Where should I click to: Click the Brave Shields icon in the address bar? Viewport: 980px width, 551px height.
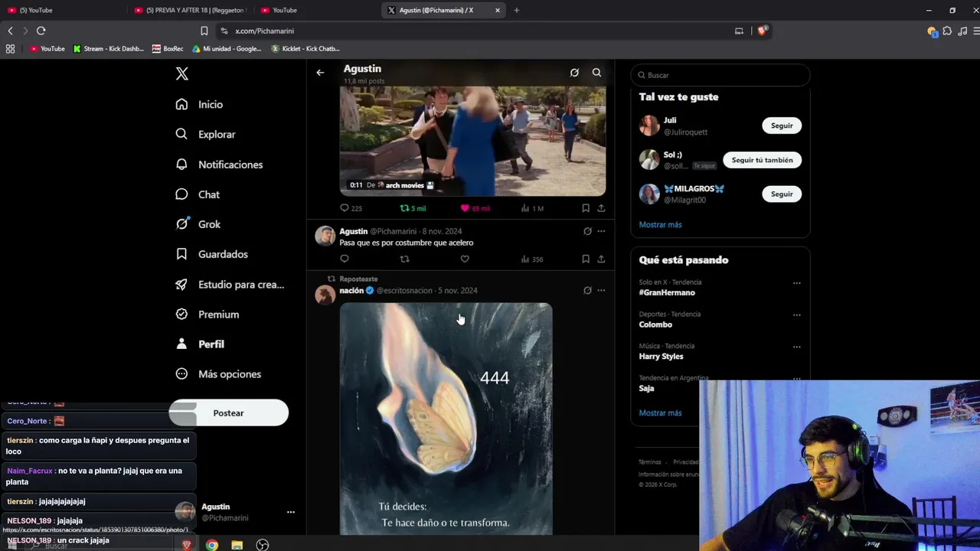point(763,31)
